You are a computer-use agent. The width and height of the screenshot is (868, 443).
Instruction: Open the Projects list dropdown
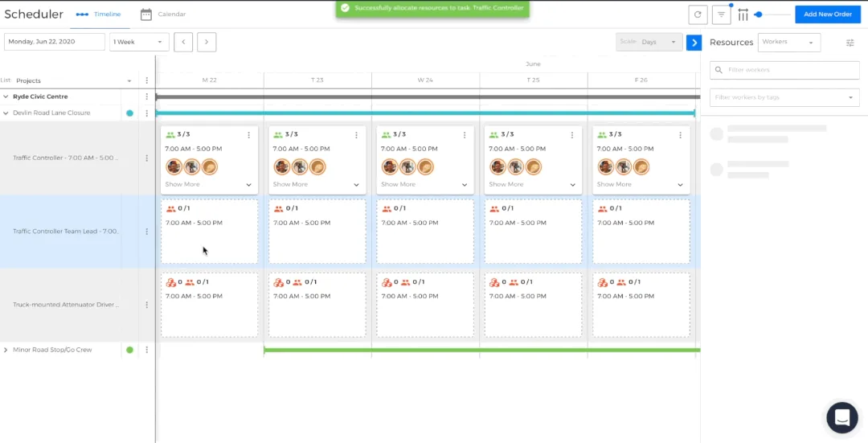pyautogui.click(x=74, y=81)
